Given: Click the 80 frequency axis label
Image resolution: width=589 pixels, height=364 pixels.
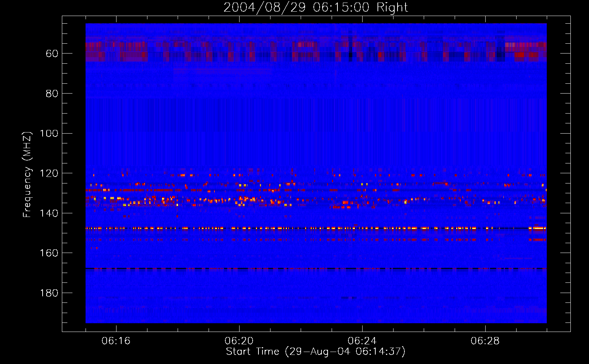Looking at the screenshot, I should (x=52, y=94).
